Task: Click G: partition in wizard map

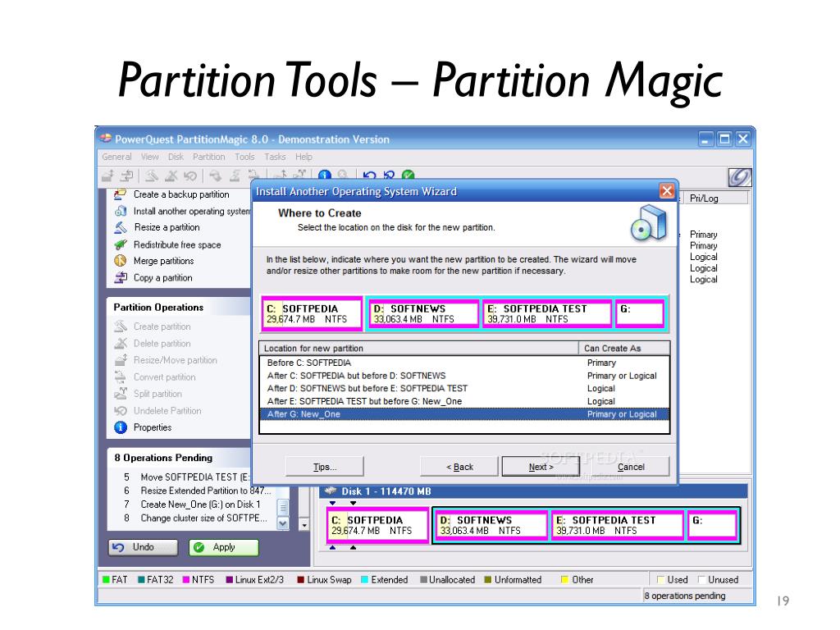Action: [640, 313]
